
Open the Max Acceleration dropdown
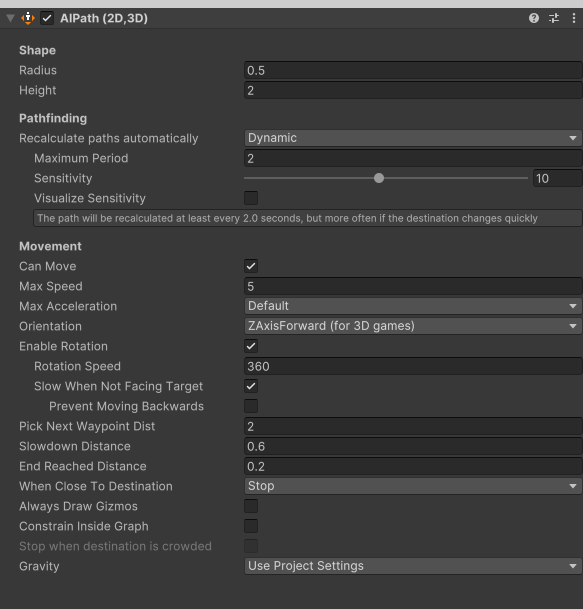413,306
